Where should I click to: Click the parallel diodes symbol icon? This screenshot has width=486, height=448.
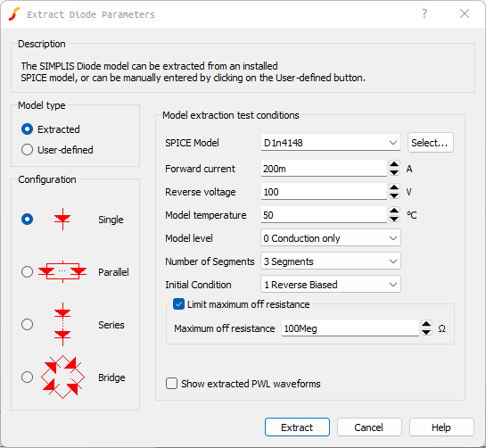[62, 272]
